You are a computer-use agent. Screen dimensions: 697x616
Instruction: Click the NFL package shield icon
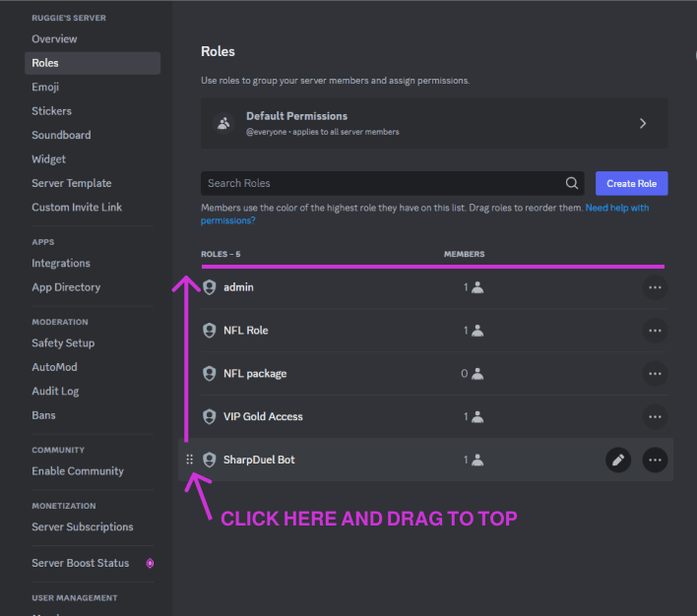point(210,374)
